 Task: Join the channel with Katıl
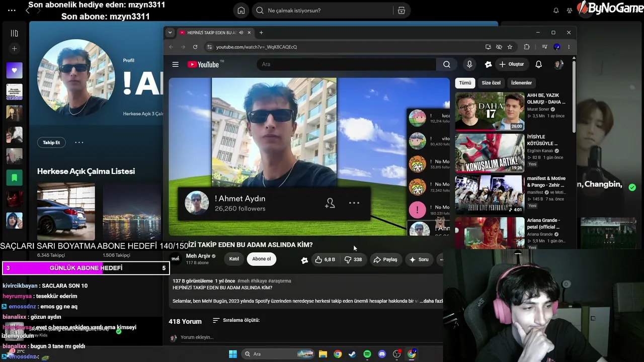(x=234, y=259)
